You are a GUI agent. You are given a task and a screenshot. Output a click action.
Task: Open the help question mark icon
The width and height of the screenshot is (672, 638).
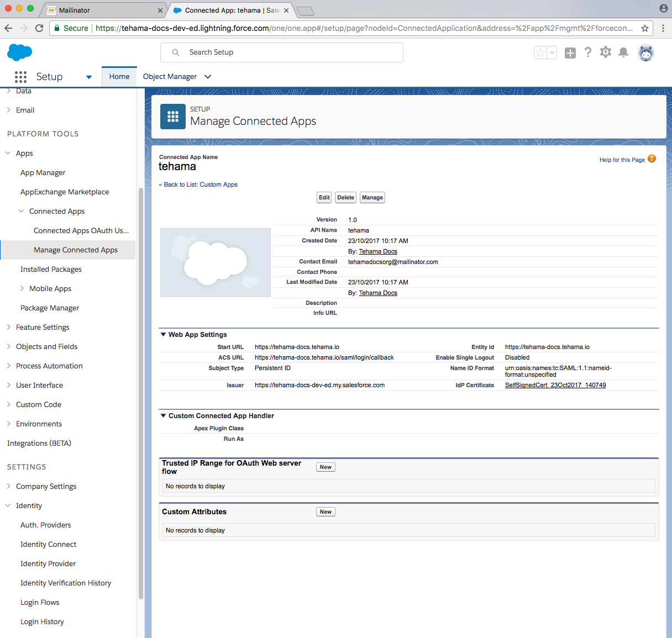point(588,52)
